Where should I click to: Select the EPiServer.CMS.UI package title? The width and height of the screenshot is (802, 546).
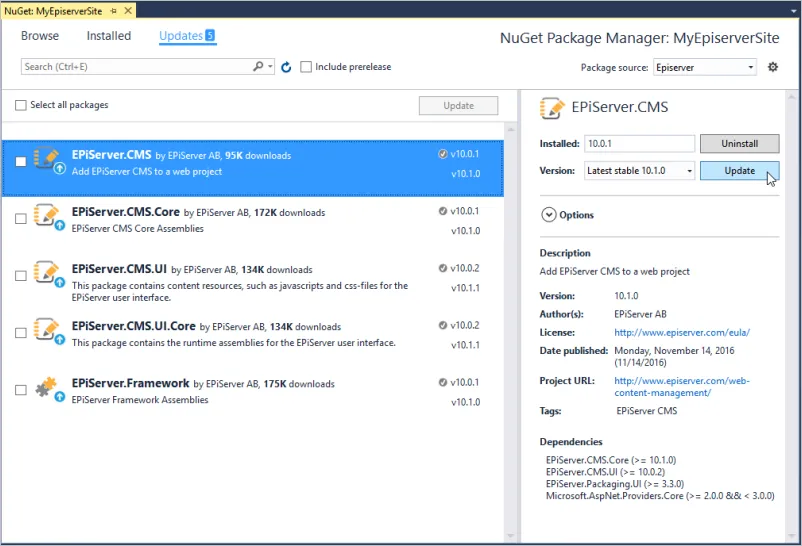[x=119, y=269]
